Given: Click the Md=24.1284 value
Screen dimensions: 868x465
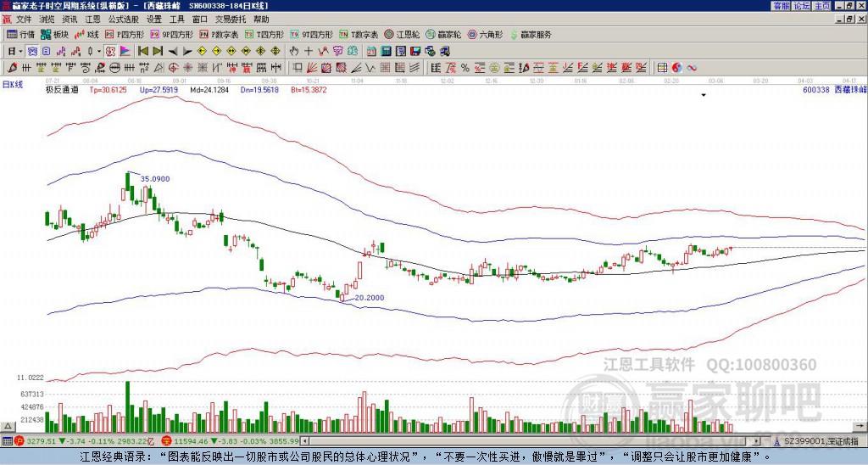Looking at the screenshot, I should point(210,90).
